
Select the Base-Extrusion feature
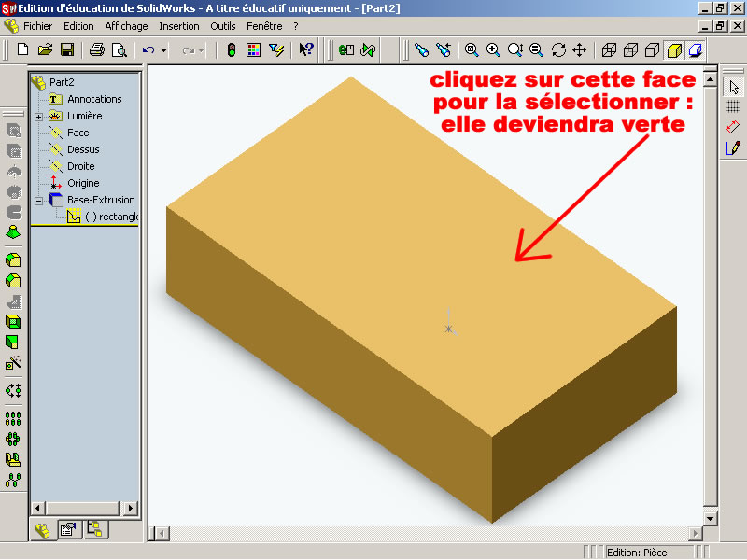pyautogui.click(x=101, y=200)
